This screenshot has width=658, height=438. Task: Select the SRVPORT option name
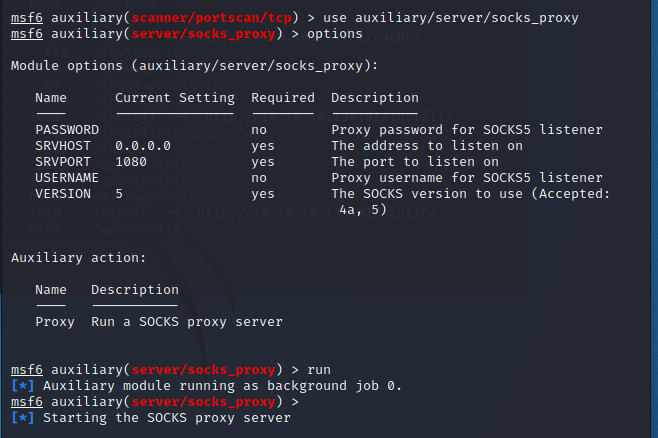tap(62, 162)
